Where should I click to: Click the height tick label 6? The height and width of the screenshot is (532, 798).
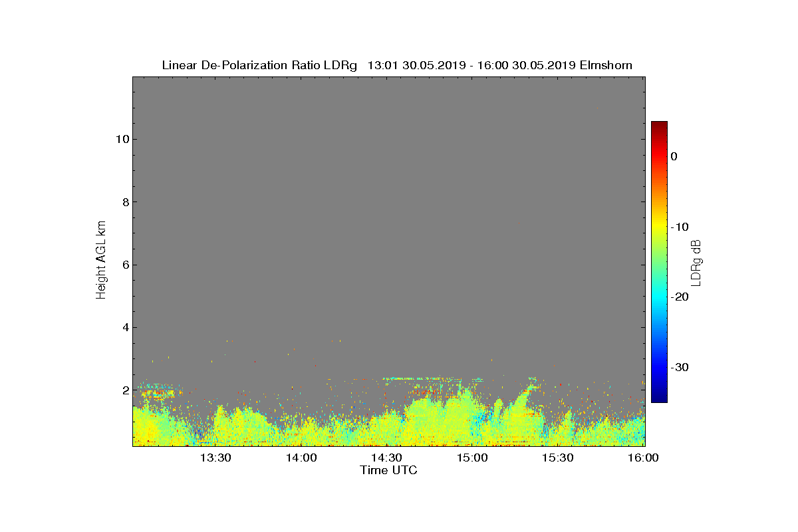pyautogui.click(x=125, y=265)
